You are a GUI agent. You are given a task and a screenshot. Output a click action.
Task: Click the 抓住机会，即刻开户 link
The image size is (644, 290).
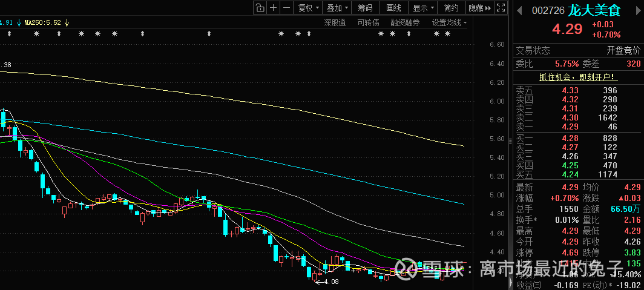(577, 77)
